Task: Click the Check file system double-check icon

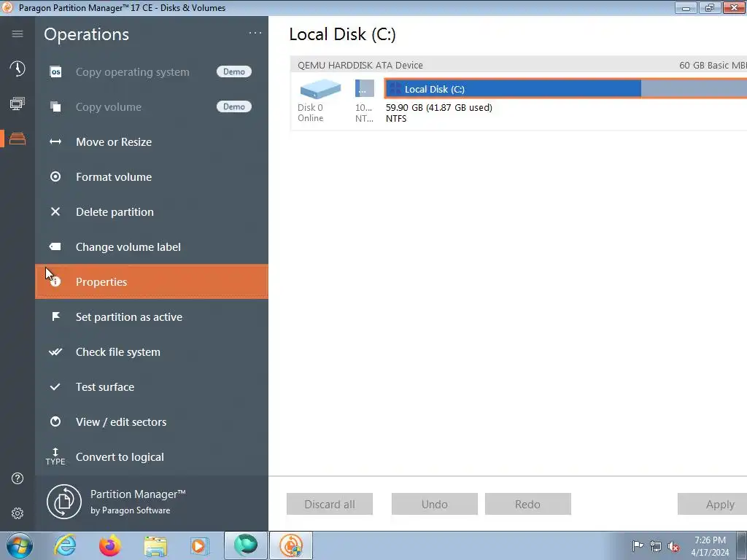Action: pyautogui.click(x=55, y=352)
